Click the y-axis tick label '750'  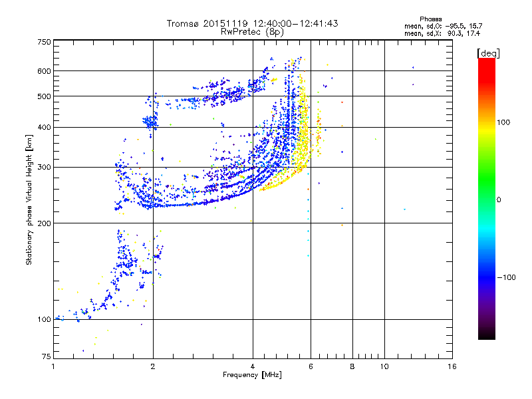tap(44, 42)
